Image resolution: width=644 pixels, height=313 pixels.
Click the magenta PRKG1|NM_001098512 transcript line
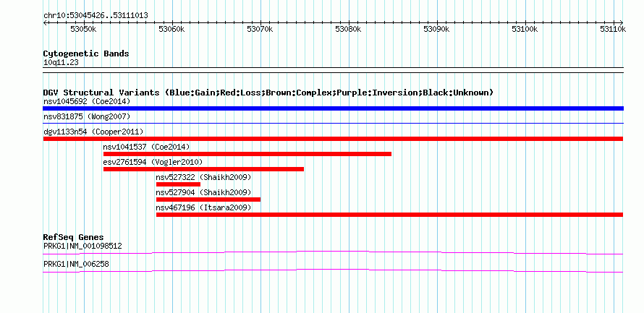333,252
